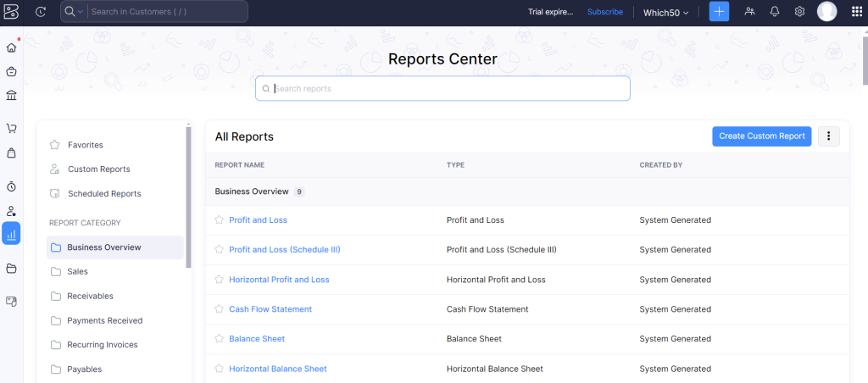Open the settings gear in top bar
The height and width of the screenshot is (383, 868).
799,12
